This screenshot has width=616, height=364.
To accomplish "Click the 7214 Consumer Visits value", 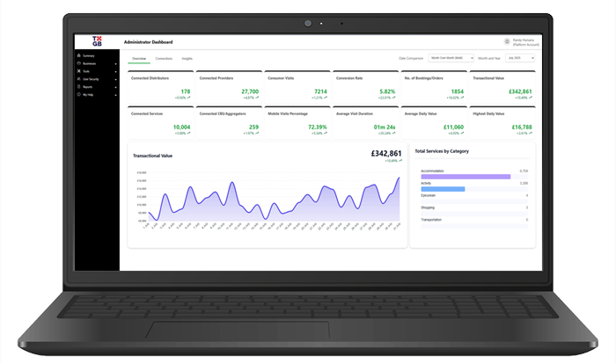I will 320,91.
